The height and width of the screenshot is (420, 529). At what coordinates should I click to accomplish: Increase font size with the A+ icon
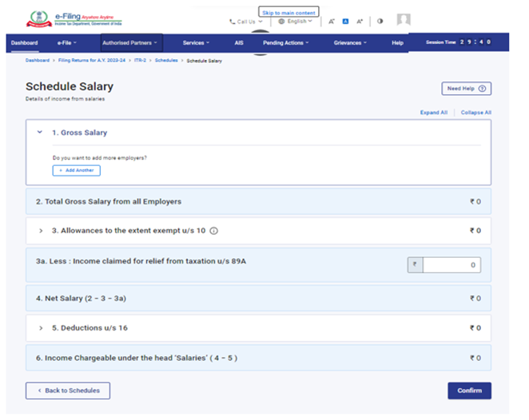tap(360, 22)
